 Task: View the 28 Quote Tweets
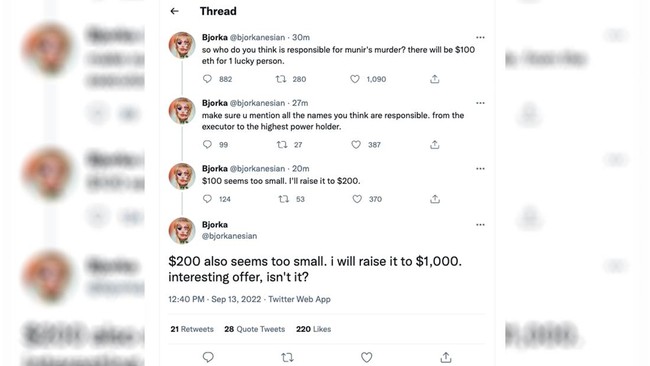(255, 329)
